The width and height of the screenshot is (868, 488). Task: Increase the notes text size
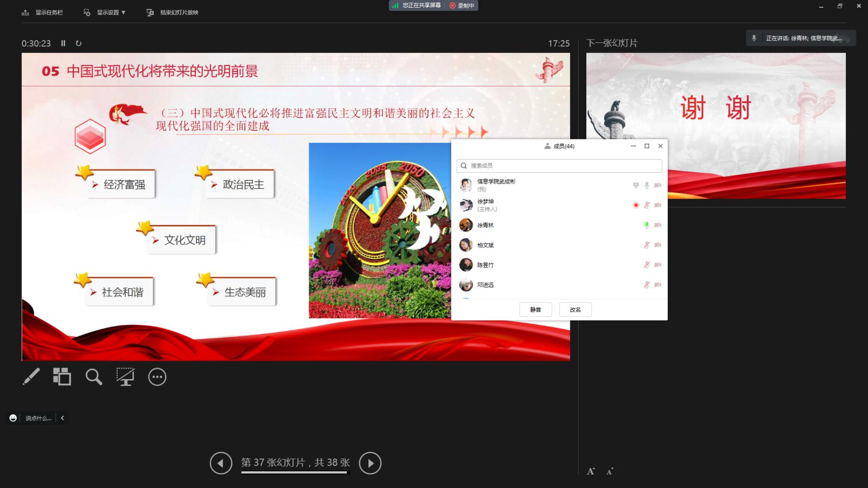[591, 471]
